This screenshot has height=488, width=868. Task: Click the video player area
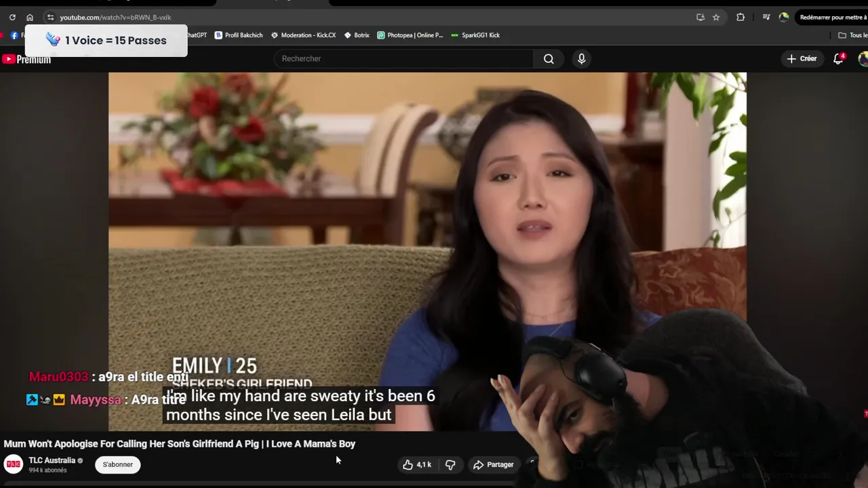tap(427, 251)
